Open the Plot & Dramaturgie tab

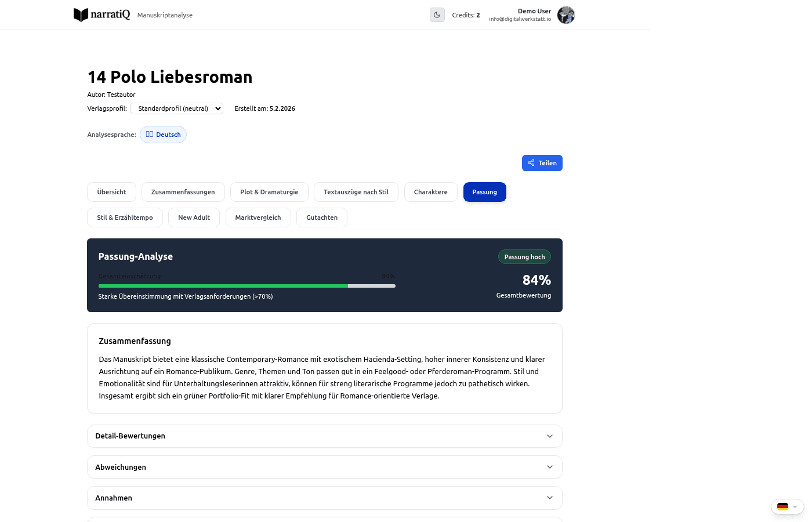coord(269,192)
